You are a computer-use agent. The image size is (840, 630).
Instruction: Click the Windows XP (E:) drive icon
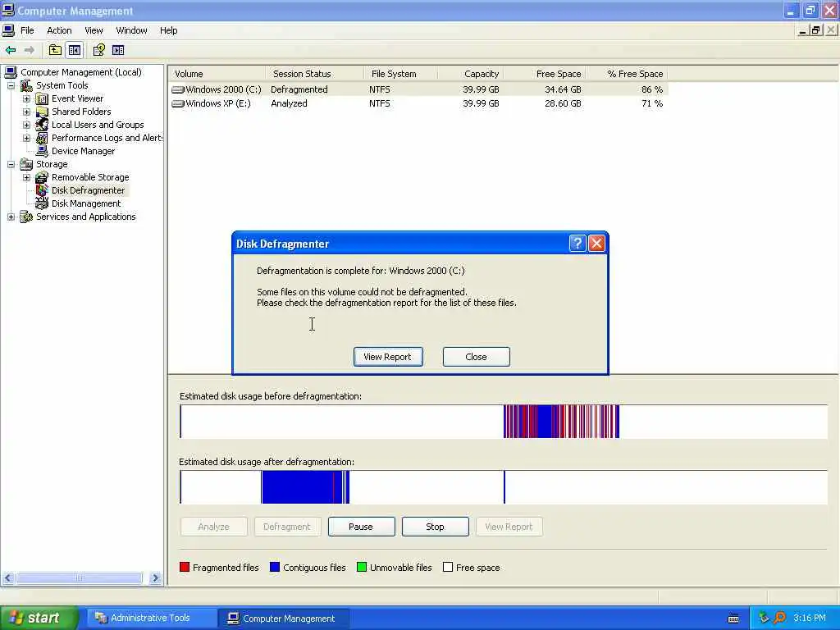tap(178, 104)
